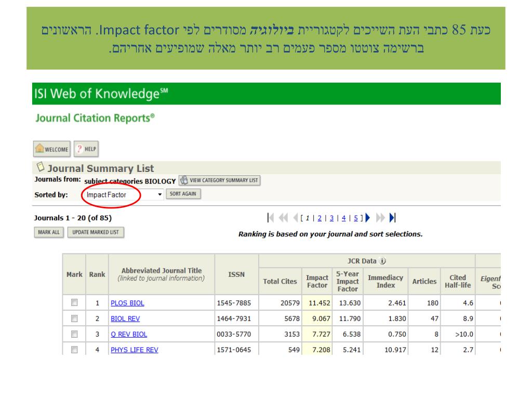Click the Cited Half-life column header

click(458, 281)
